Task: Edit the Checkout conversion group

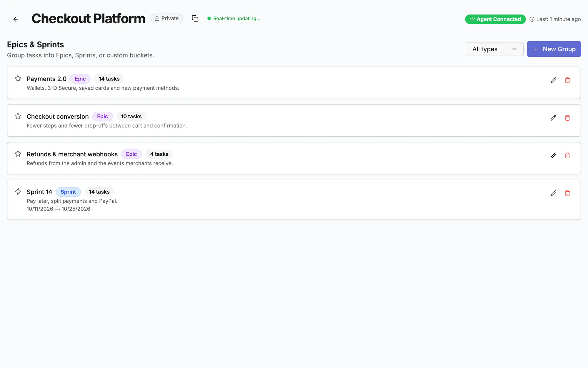Action: pos(553,118)
